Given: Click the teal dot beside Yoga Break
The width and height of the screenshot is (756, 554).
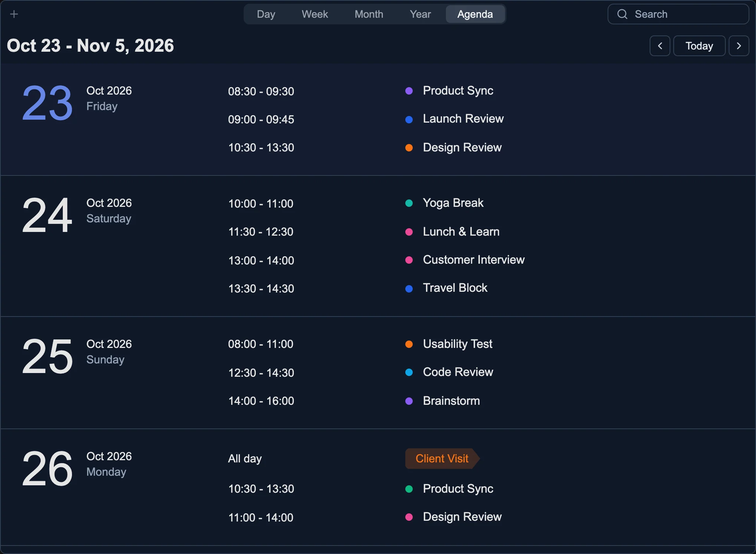Looking at the screenshot, I should pos(409,203).
